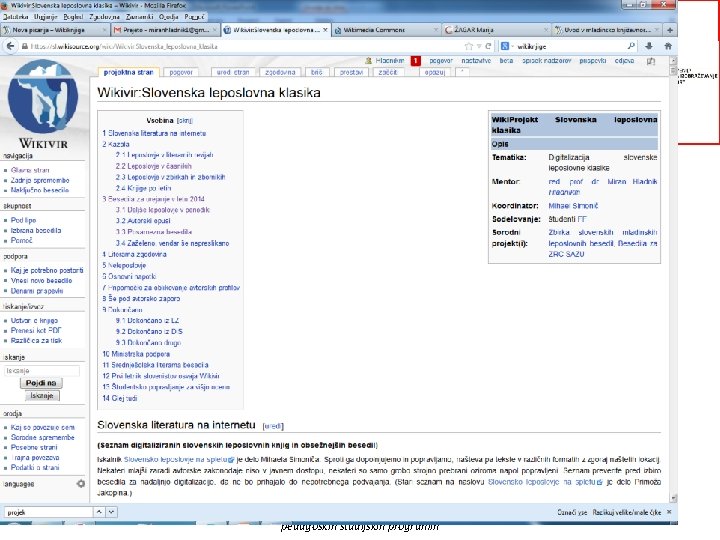This screenshot has height=540, width=720.
Task: Open the downloads arrow icon
Action: pos(649,46)
